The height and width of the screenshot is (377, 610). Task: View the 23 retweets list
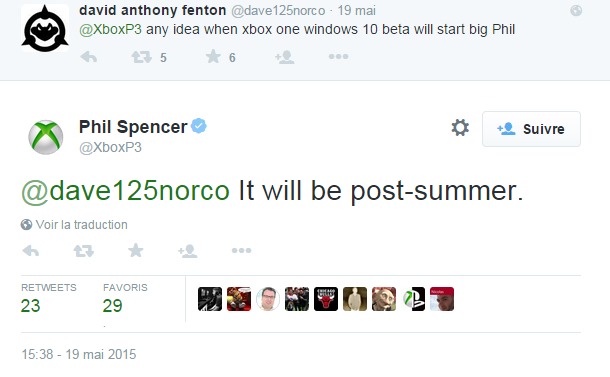pyautogui.click(x=49, y=299)
